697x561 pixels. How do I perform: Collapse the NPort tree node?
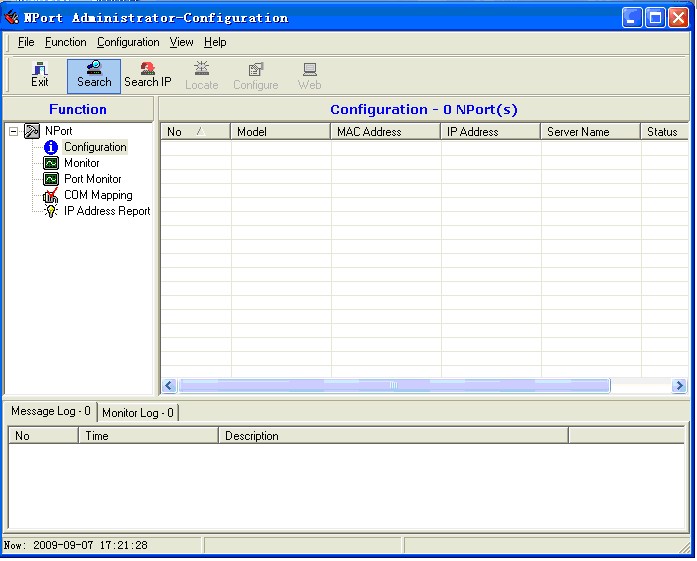click(x=14, y=131)
